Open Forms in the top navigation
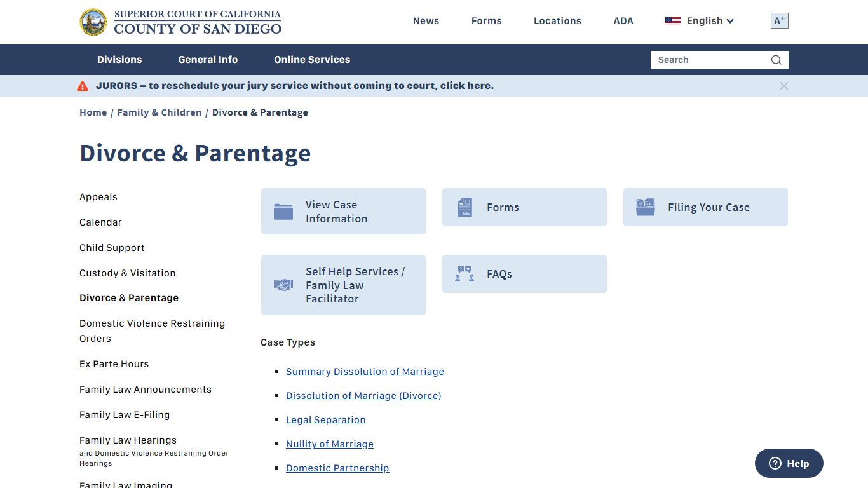 coord(487,21)
